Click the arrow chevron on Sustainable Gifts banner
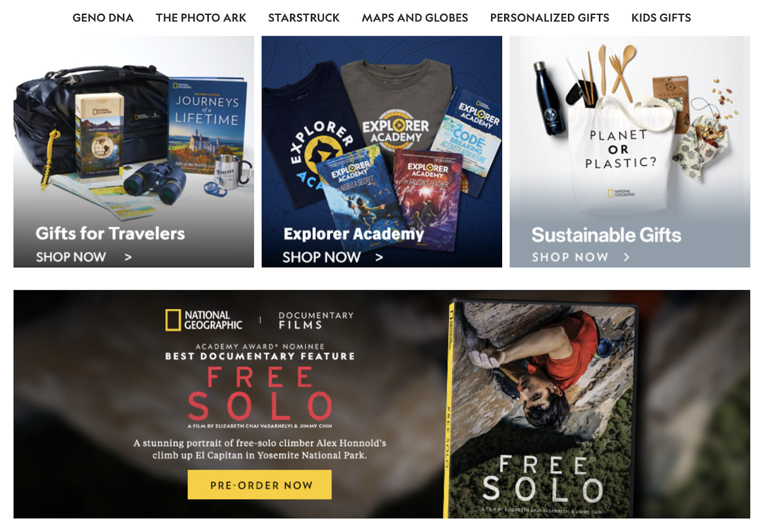 627,257
